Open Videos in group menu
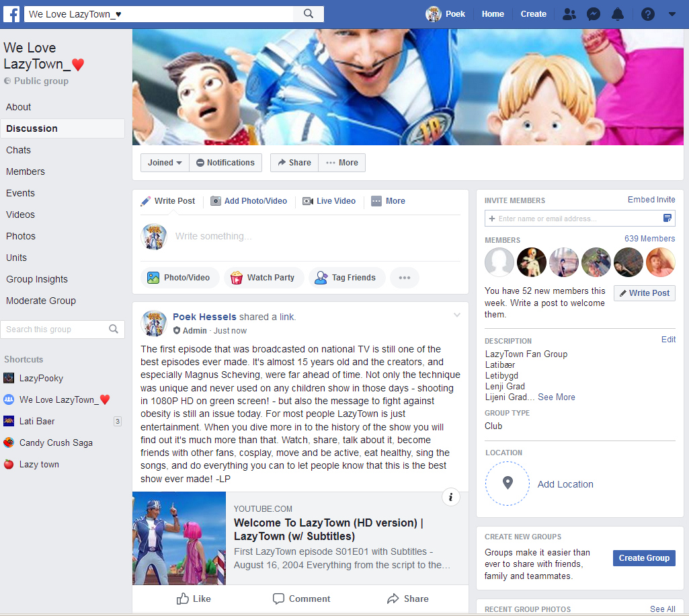The width and height of the screenshot is (689, 616). coord(20,215)
